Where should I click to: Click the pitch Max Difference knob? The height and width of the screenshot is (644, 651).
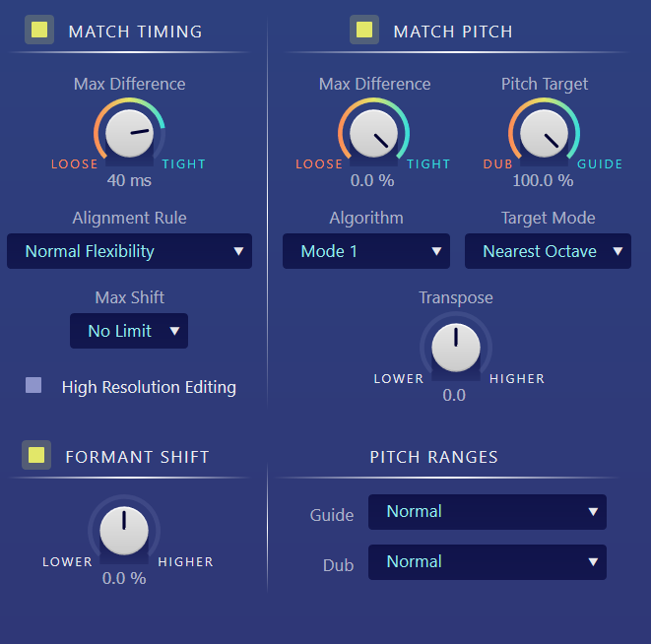373,134
